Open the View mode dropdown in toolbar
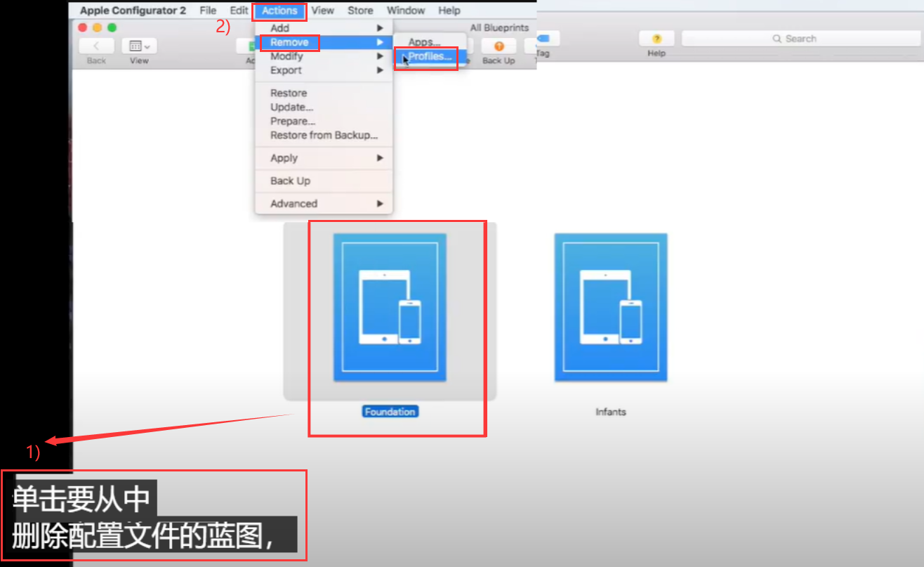The width and height of the screenshot is (924, 567). (139, 46)
